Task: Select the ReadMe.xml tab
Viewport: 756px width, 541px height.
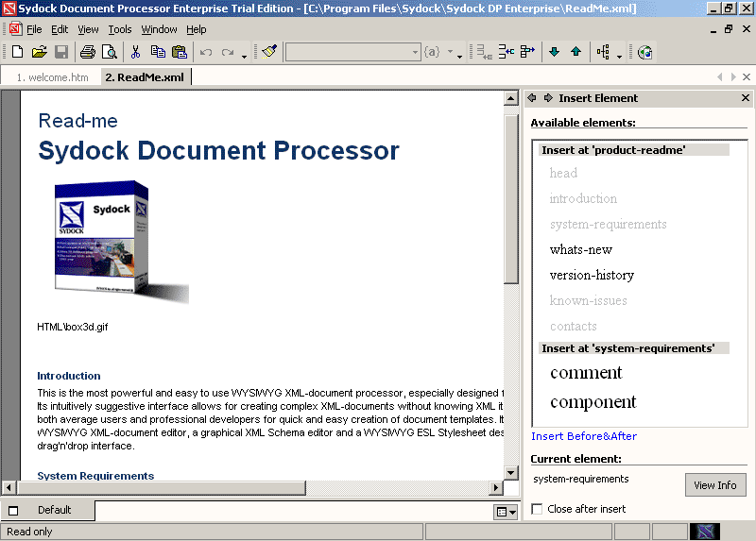Action: [145, 77]
